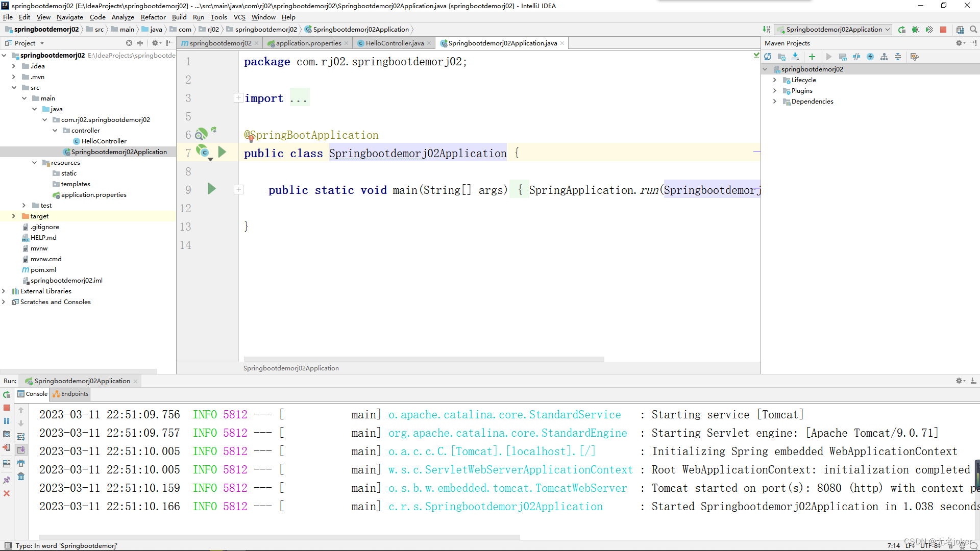This screenshot has width=980, height=551.
Task: Expand the folded import statement
Action: coord(238,98)
